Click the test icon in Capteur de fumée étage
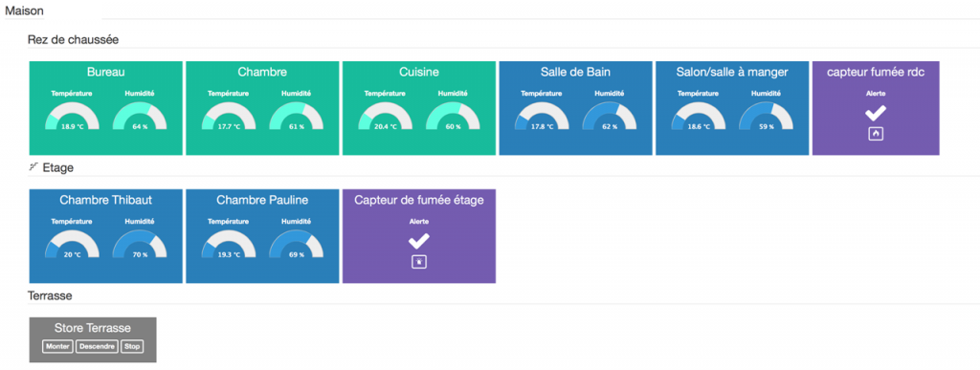This screenshot has height=370, width=980. 419,262
